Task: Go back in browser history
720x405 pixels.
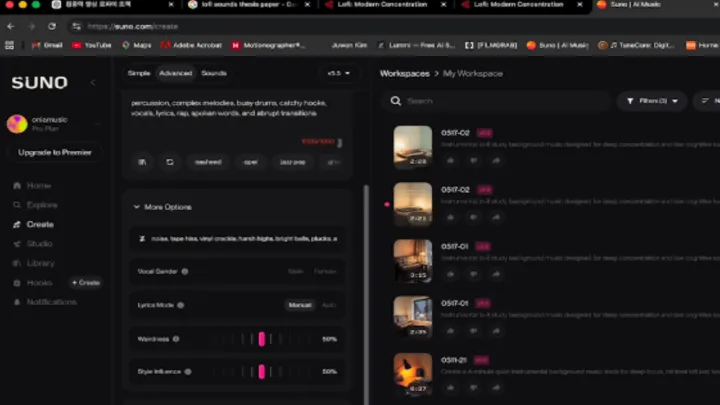Action: [x=11, y=27]
